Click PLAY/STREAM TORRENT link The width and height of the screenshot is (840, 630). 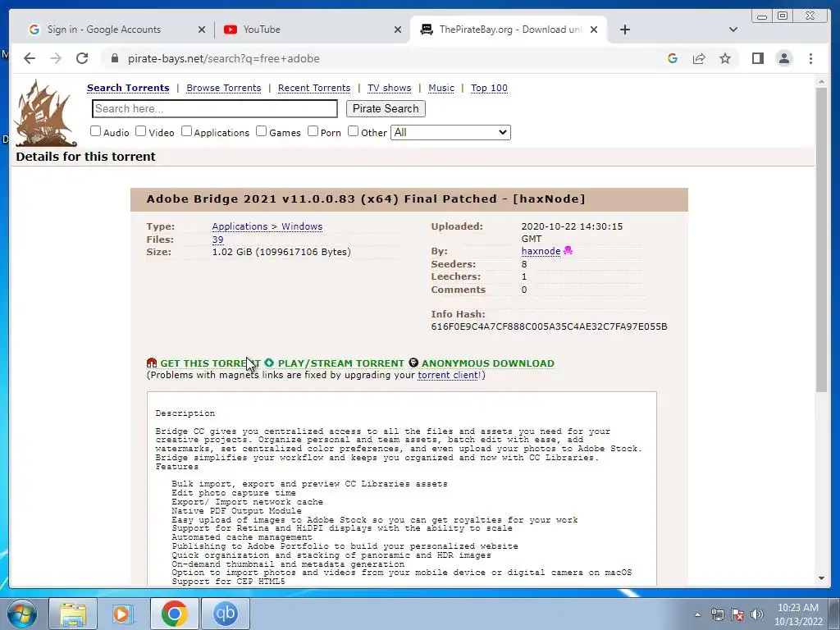[341, 363]
